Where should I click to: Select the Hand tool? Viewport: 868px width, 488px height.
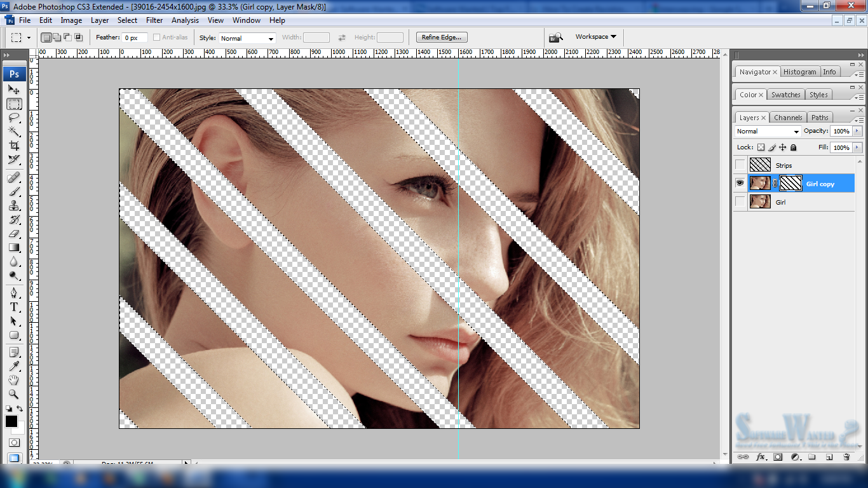click(x=14, y=381)
